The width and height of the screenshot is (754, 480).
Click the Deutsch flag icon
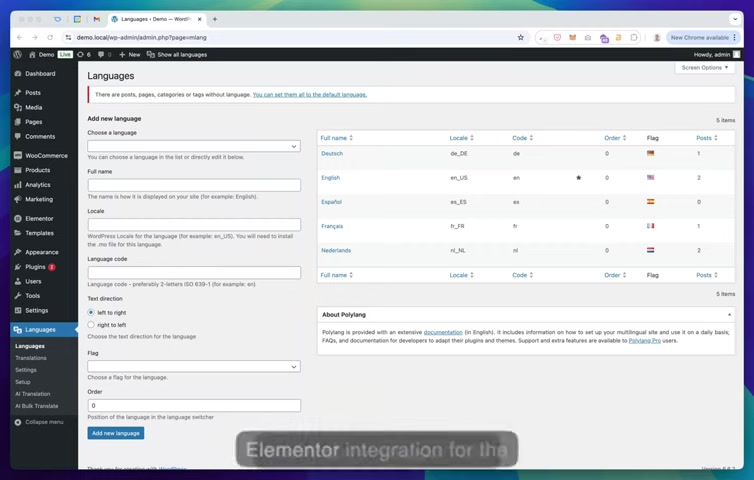click(650, 153)
